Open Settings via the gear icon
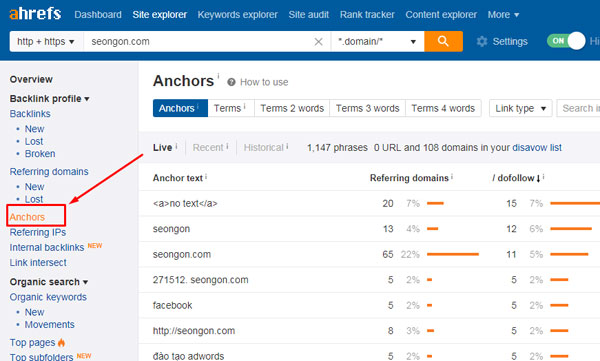 (482, 41)
